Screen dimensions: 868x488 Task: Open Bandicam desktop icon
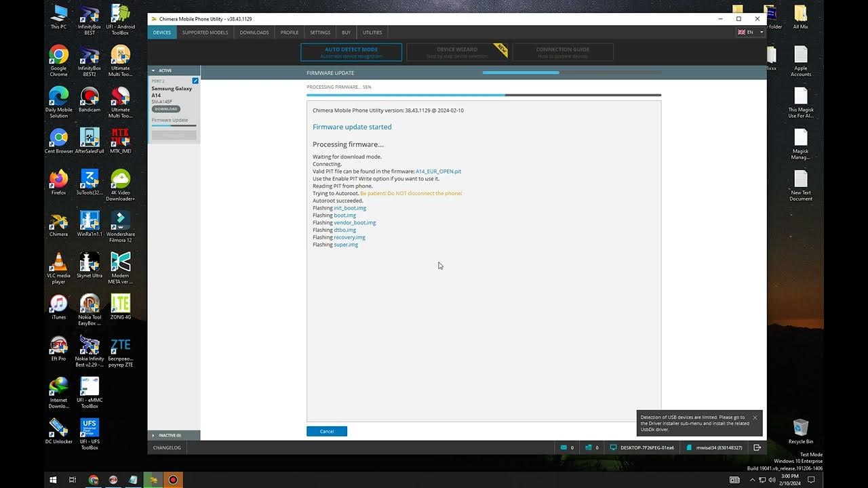coord(90,100)
